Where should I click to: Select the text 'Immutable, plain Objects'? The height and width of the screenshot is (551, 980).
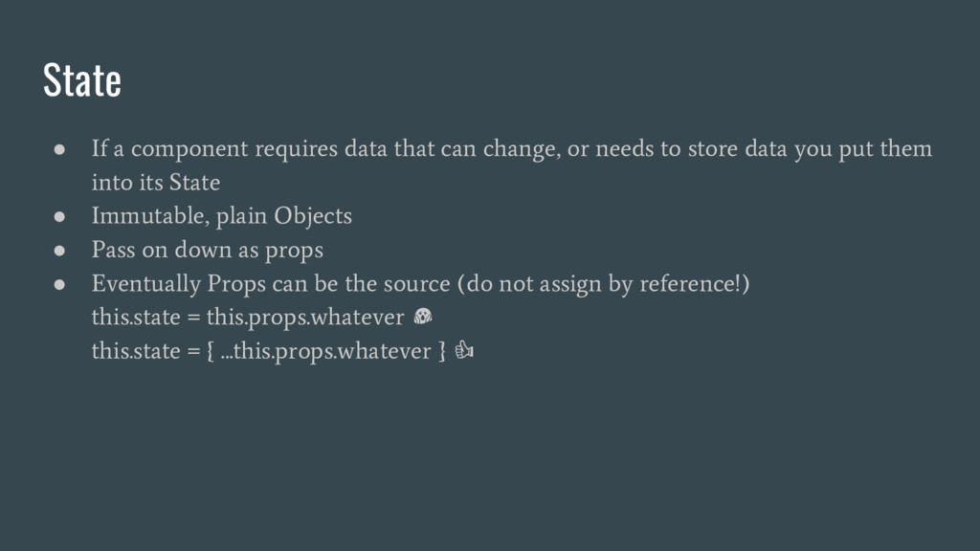point(222,216)
